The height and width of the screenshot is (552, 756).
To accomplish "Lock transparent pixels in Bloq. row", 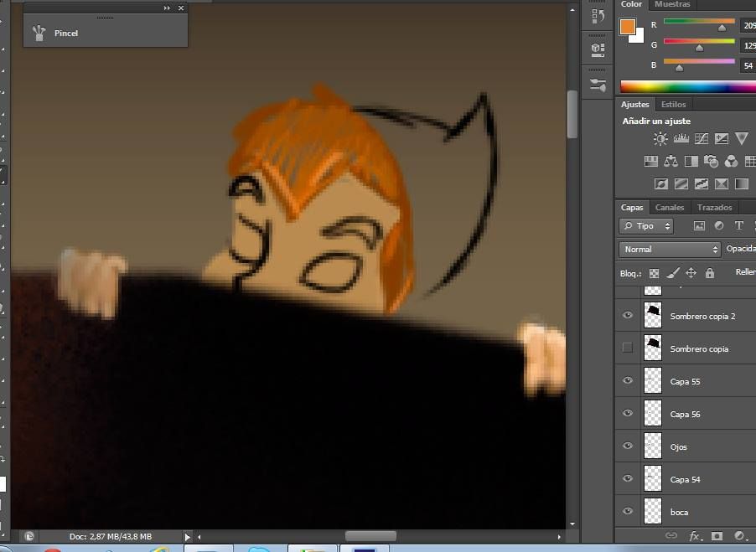I will tap(654, 273).
